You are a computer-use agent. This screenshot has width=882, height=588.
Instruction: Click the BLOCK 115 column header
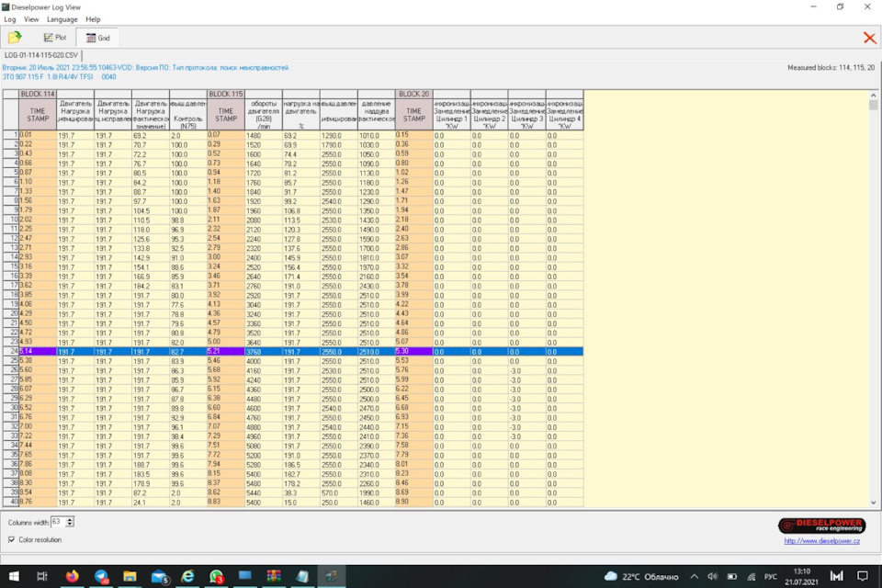[x=225, y=94]
